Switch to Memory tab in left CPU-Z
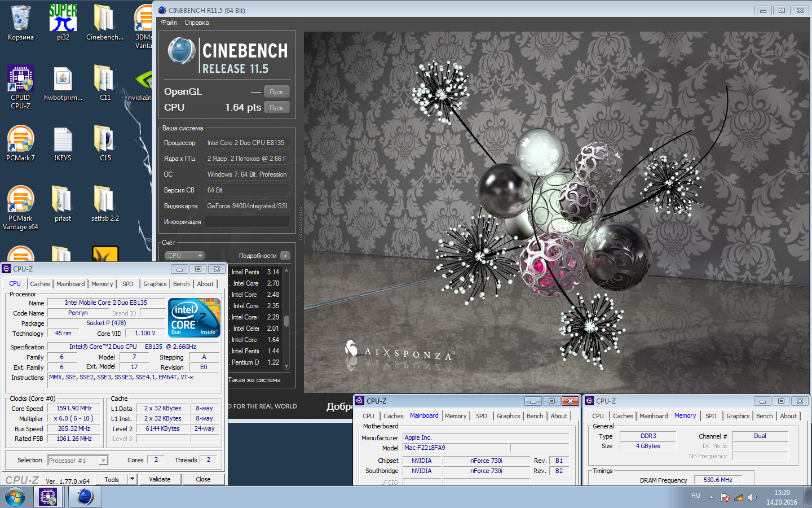 click(x=102, y=284)
